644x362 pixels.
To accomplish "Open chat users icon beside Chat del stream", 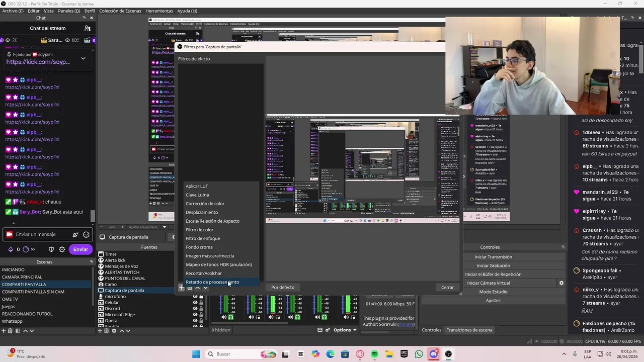I will (x=88, y=29).
